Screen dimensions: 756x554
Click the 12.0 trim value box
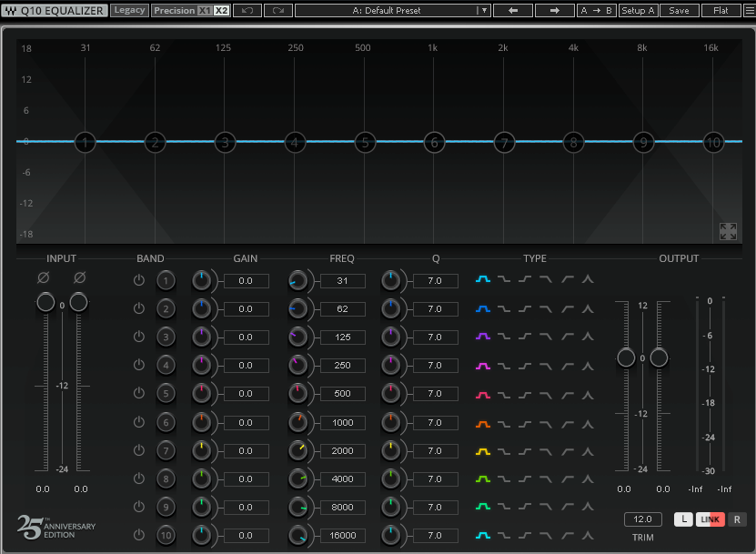(x=642, y=519)
